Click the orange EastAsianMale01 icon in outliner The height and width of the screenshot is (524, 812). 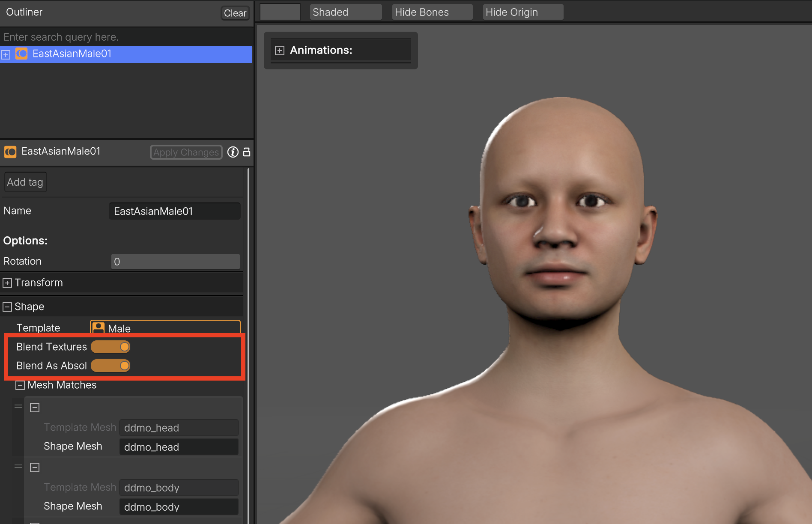[21, 54]
